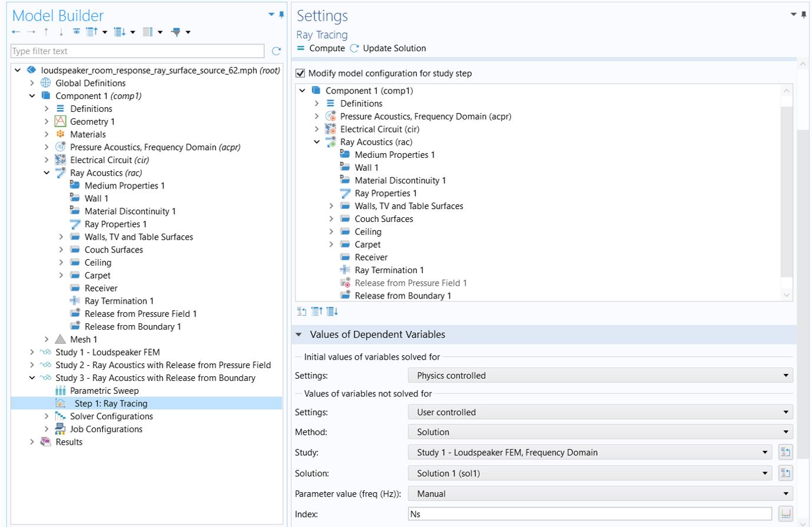This screenshot has height=527, width=812.
Task: Expand Study 1 - Loudspeaker FEM node
Action: (x=32, y=352)
